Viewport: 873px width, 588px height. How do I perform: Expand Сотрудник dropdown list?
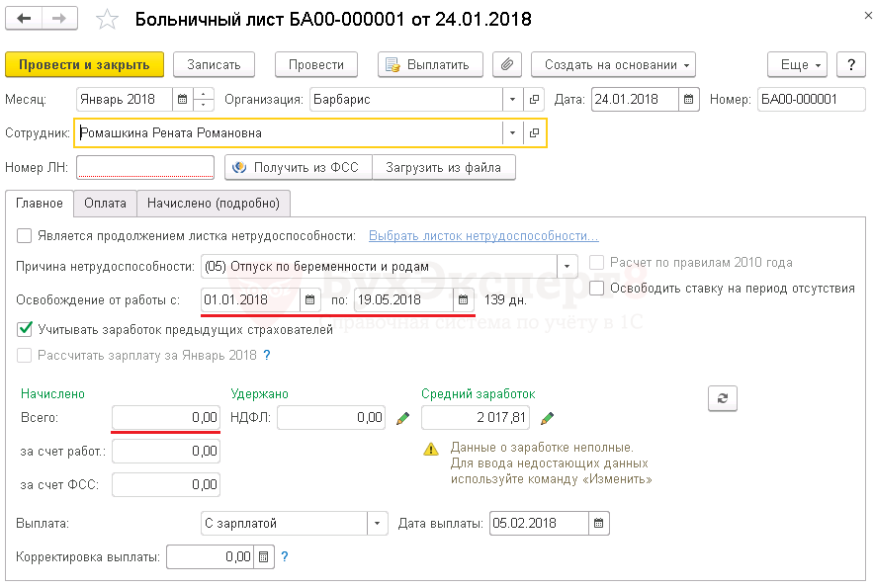pyautogui.click(x=512, y=133)
